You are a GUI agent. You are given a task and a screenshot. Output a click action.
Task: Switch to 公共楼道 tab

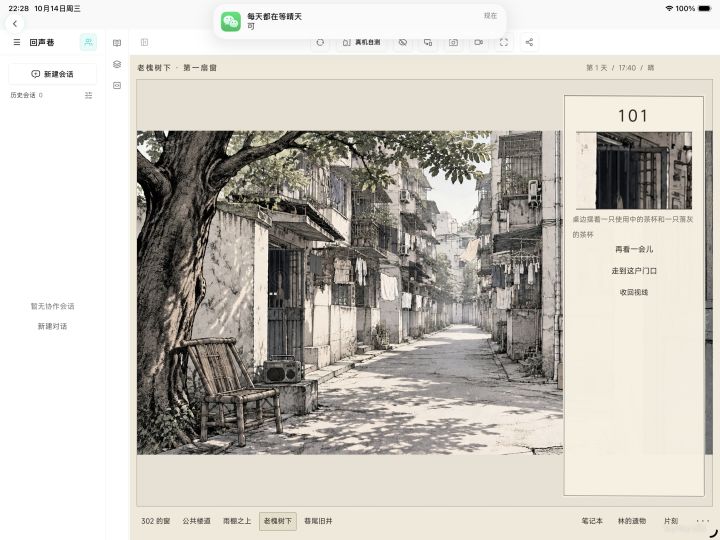[x=197, y=521]
